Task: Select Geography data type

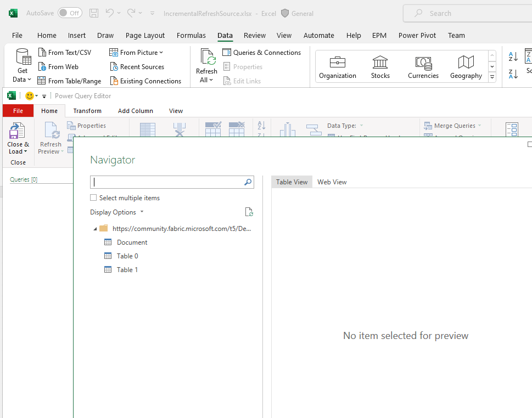Action: (x=466, y=67)
